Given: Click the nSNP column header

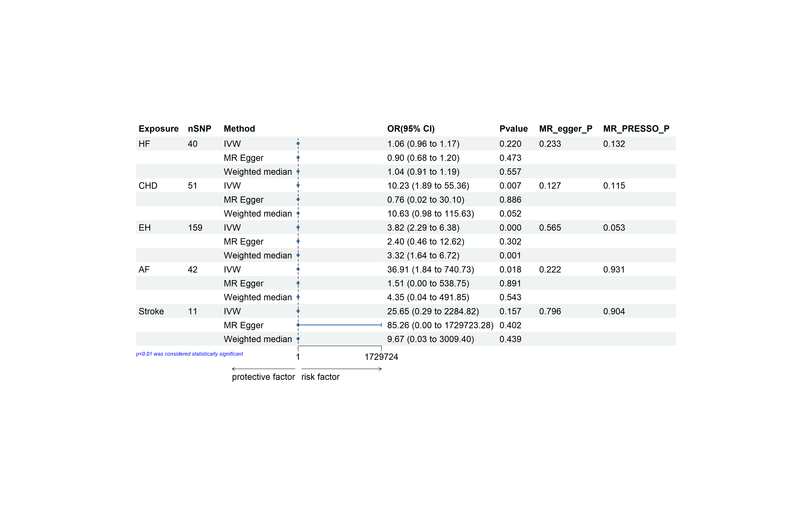Looking at the screenshot, I should (200, 129).
